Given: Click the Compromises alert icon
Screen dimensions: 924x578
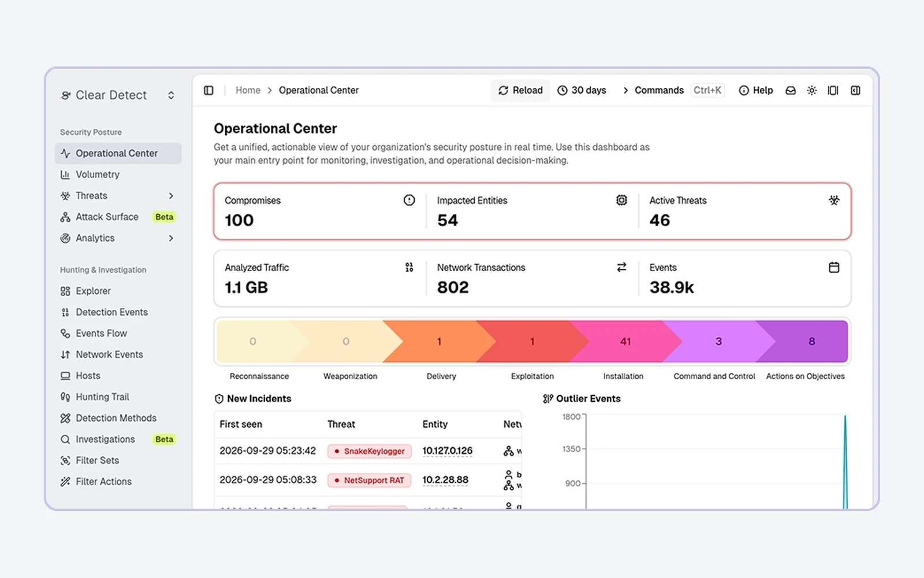Looking at the screenshot, I should 409,200.
